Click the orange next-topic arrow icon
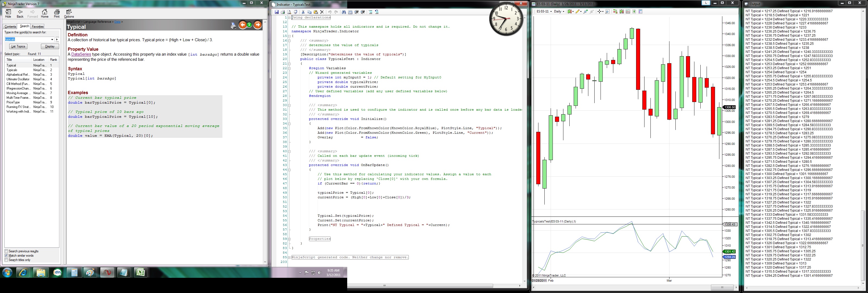Viewport: 868px width, 293px height. [x=257, y=25]
